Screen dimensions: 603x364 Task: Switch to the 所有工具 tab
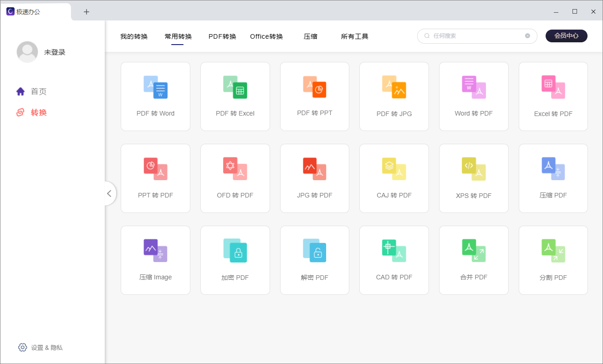point(354,36)
